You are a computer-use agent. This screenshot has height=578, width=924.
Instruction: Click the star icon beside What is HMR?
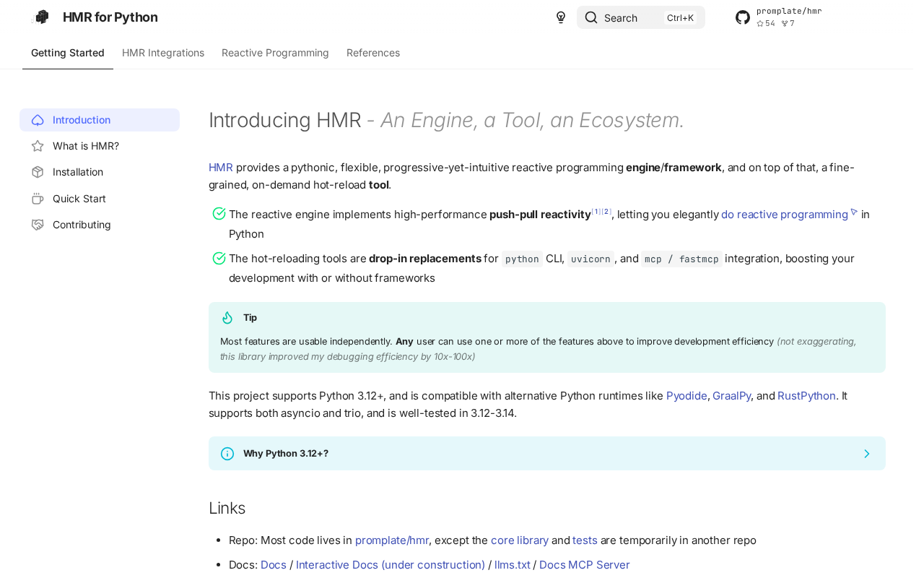38,146
